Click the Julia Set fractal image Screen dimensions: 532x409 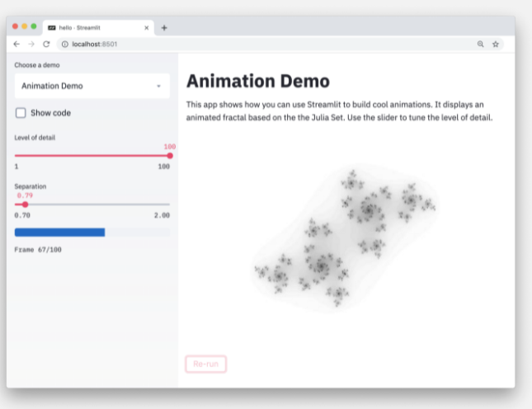(345, 237)
